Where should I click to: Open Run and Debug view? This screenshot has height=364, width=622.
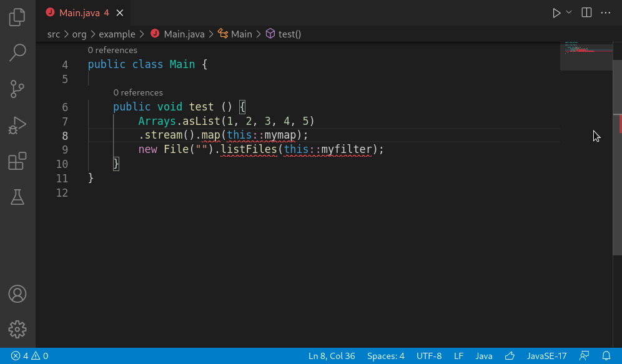pos(17,125)
